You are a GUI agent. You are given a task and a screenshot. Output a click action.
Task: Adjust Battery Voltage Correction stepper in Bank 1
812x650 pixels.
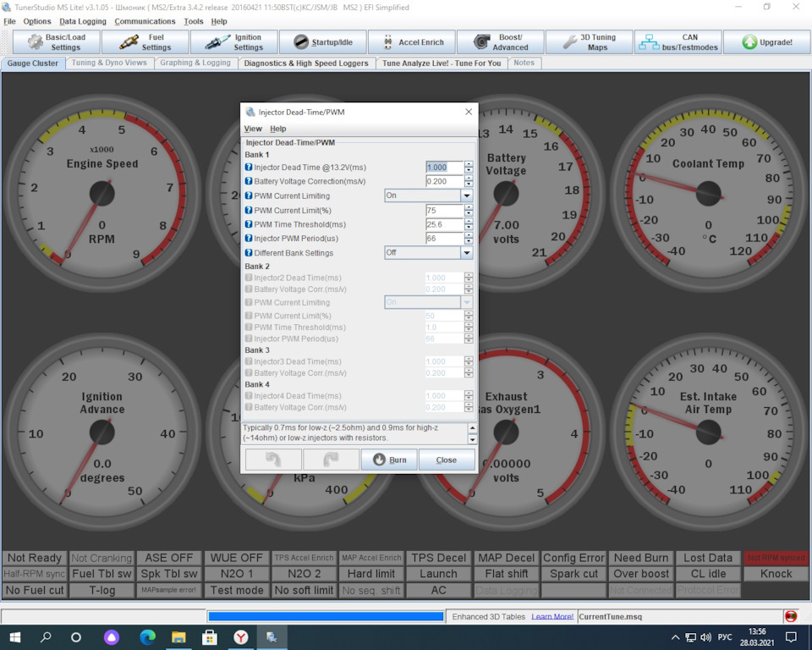click(x=469, y=181)
